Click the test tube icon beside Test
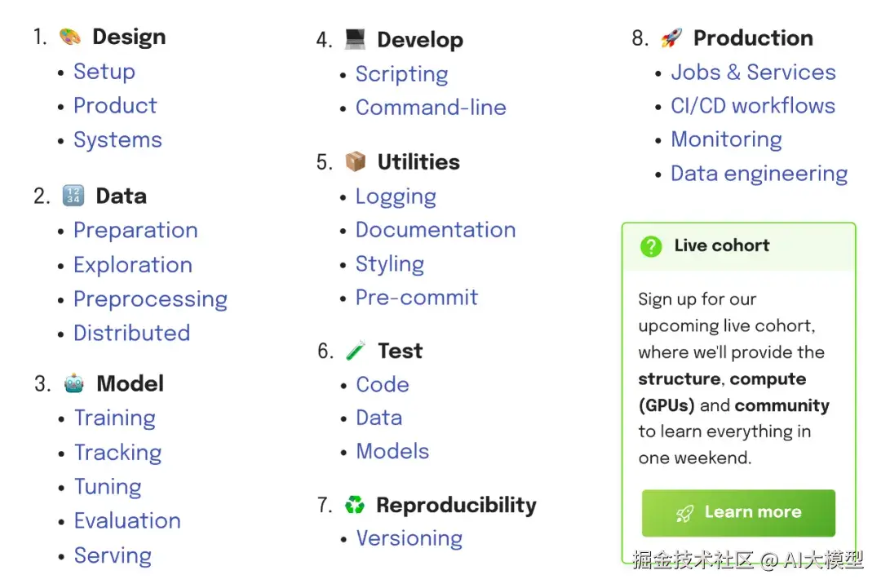This screenshot has width=881, height=588. [x=356, y=351]
